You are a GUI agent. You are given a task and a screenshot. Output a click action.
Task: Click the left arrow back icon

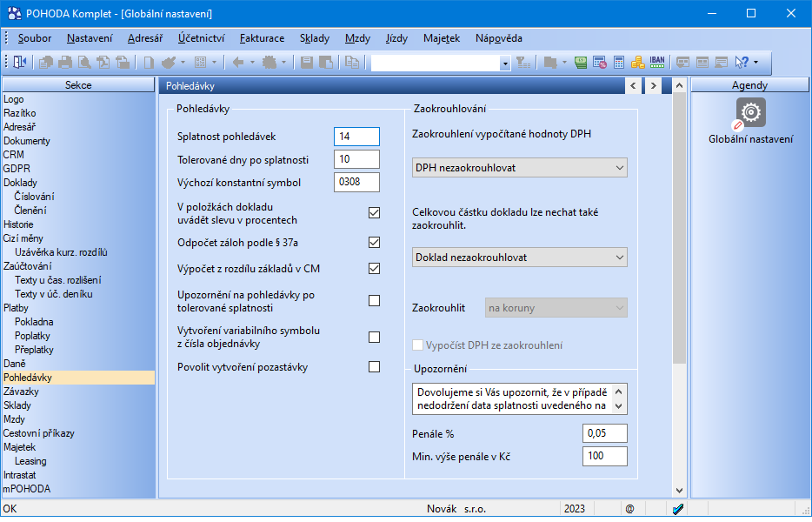tap(238, 63)
